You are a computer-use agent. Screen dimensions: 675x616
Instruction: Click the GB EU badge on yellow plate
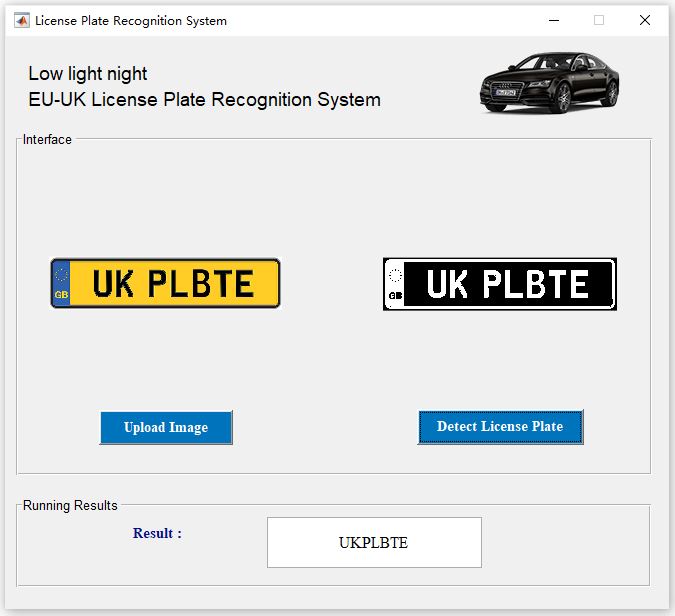(x=61, y=284)
